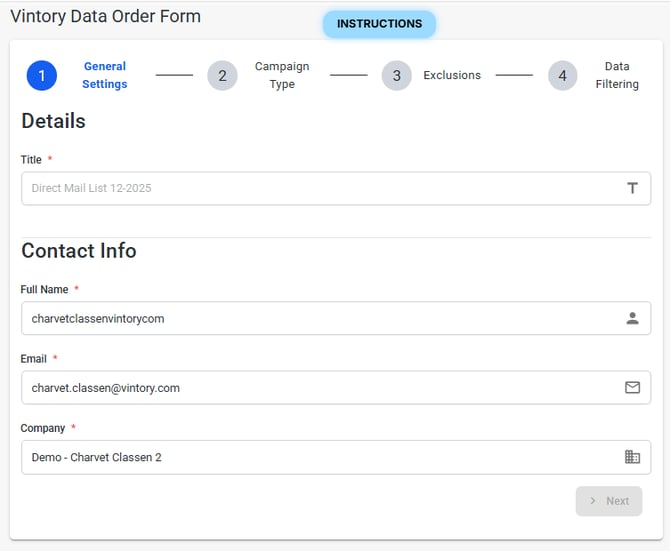This screenshot has height=551, width=670.
Task: Click the Vintory Data Order Form heading
Action: (x=105, y=16)
